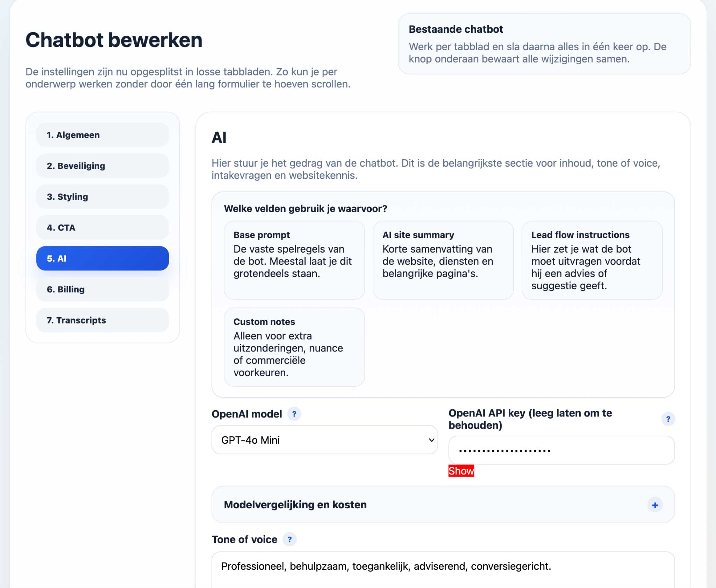Click the plus icon in Modelvergelijking

tap(655, 505)
